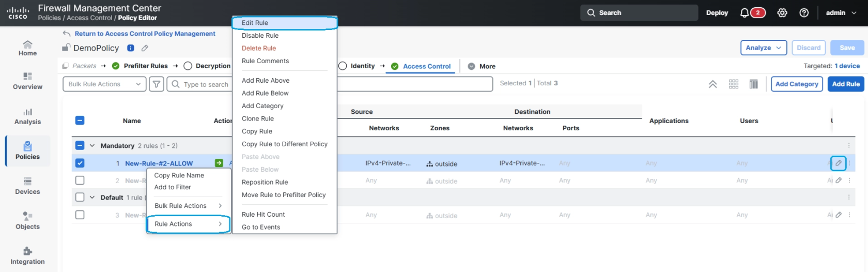868x272 pixels.
Task: Toggle the Mandatory section checkbox
Action: [x=80, y=146]
